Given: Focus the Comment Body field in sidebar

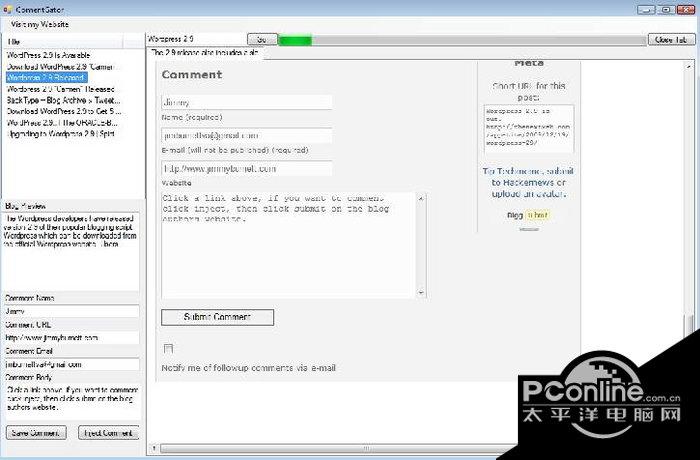Looking at the screenshot, I should click(72, 401).
